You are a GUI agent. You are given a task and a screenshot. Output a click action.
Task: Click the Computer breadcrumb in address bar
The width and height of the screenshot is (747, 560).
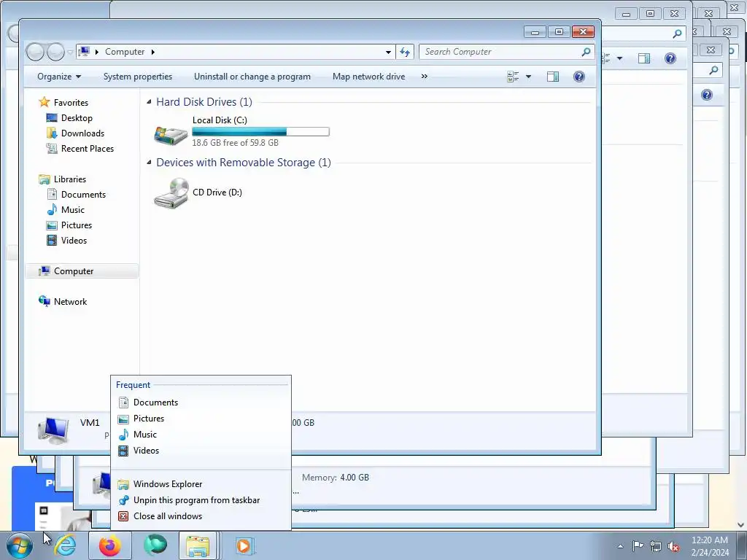tap(125, 52)
